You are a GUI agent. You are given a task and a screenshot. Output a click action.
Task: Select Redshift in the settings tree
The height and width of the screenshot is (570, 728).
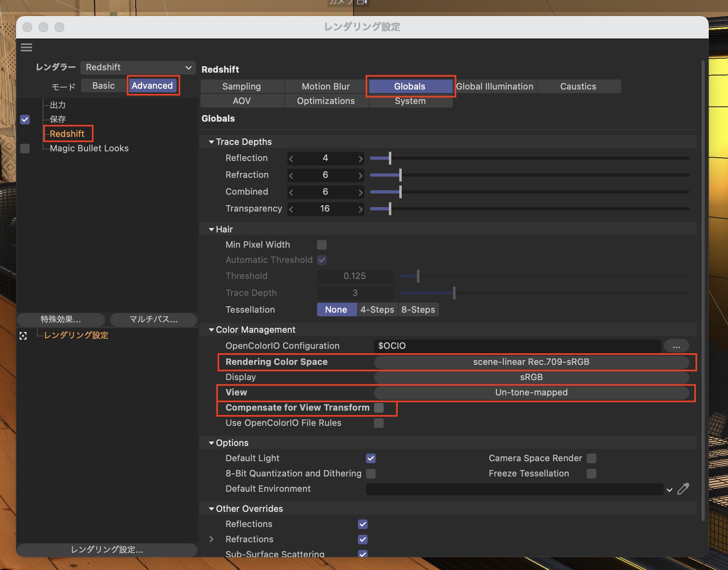pyautogui.click(x=67, y=134)
